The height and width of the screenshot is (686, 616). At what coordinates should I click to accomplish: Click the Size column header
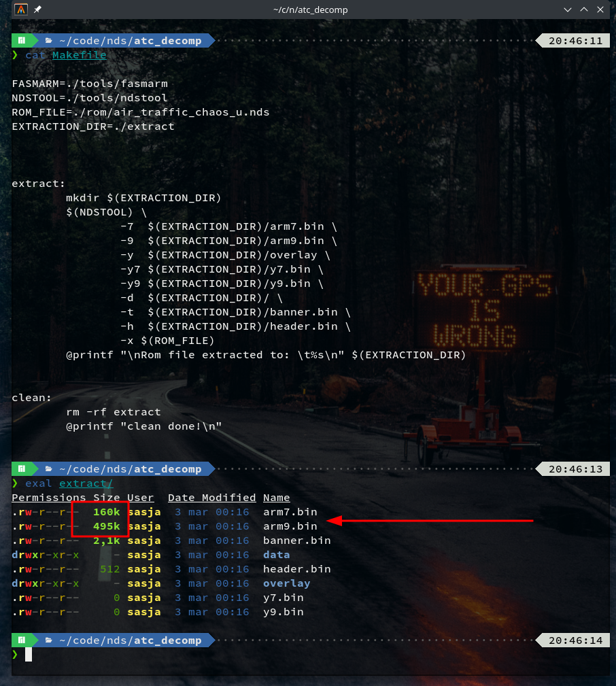[x=106, y=498]
